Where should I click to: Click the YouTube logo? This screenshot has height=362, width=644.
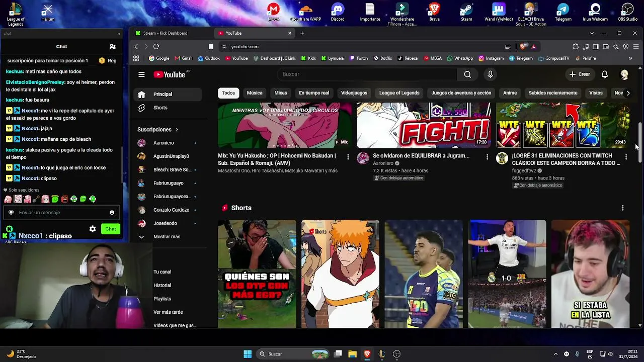(x=170, y=74)
